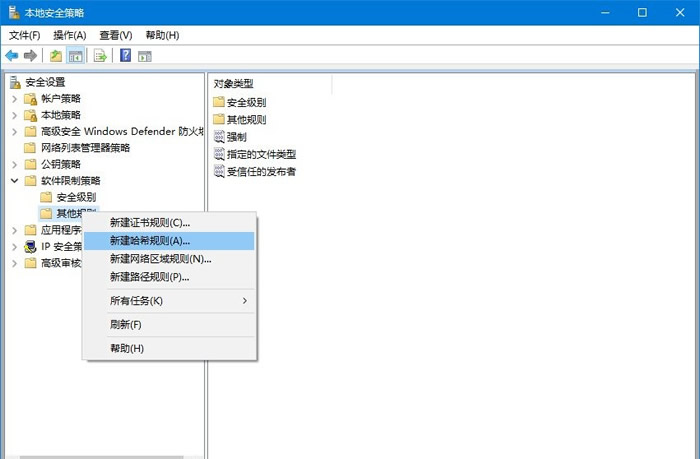Click the Forward arrow toolbar icon
Image resolution: width=700 pixels, height=459 pixels.
(30, 56)
